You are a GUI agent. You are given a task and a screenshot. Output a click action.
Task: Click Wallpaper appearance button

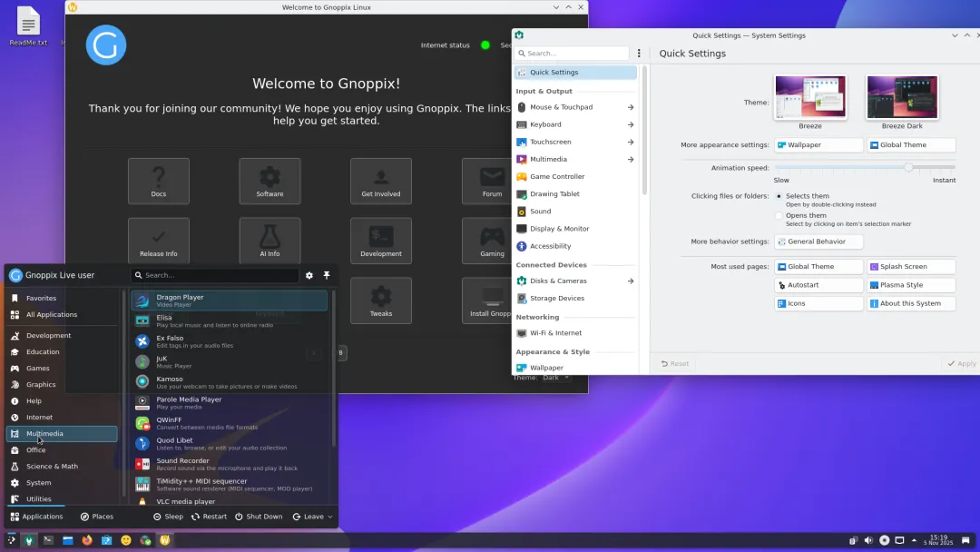[x=818, y=145]
